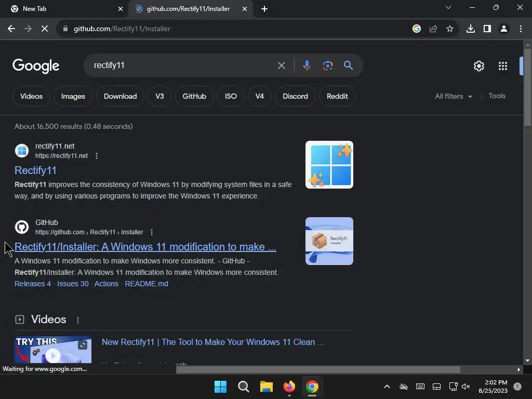Open the Issues 30 sitelink
The width and height of the screenshot is (532, 399).
[73, 284]
